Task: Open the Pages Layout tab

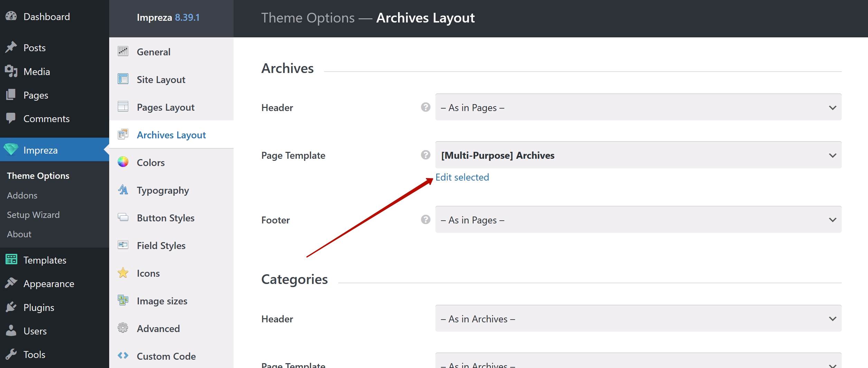Action: (x=171, y=107)
